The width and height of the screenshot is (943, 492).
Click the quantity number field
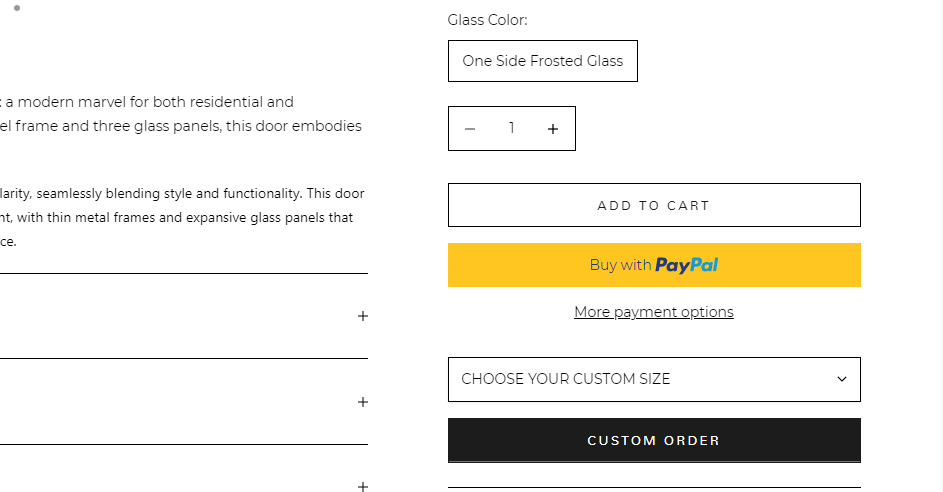[x=511, y=129]
